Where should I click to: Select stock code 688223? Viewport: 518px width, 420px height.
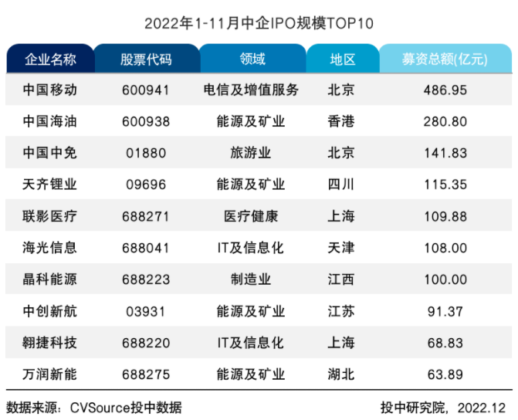146,279
